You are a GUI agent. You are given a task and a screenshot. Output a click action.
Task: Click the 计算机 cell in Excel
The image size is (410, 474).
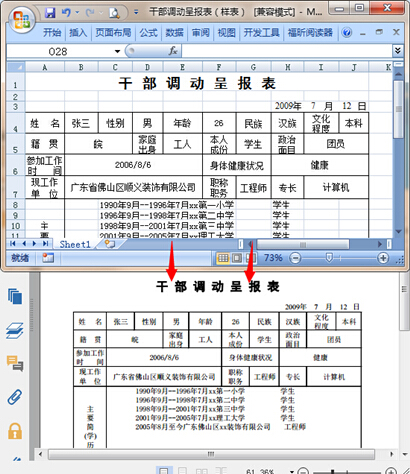[336, 187]
